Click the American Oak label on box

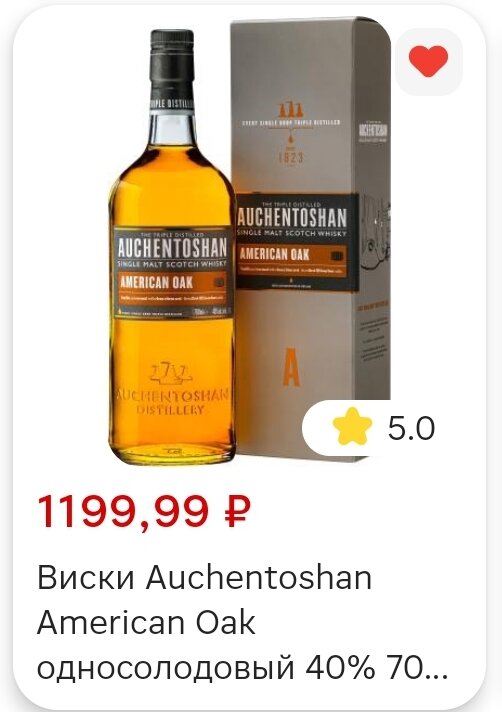(274, 254)
